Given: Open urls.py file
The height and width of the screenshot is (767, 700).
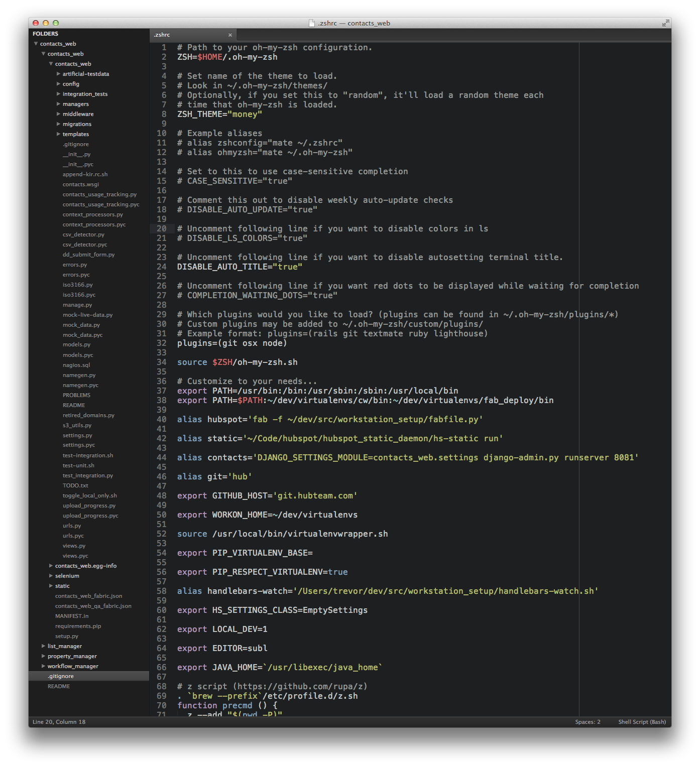Looking at the screenshot, I should click(72, 526).
